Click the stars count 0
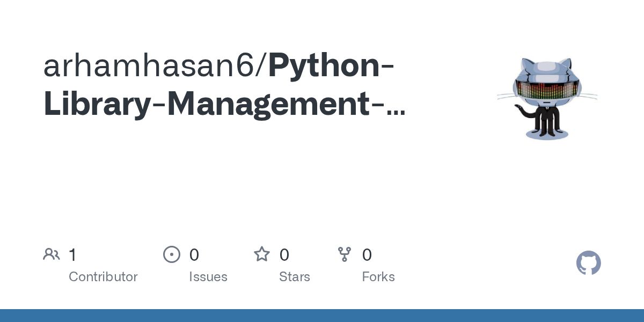 [284, 255]
